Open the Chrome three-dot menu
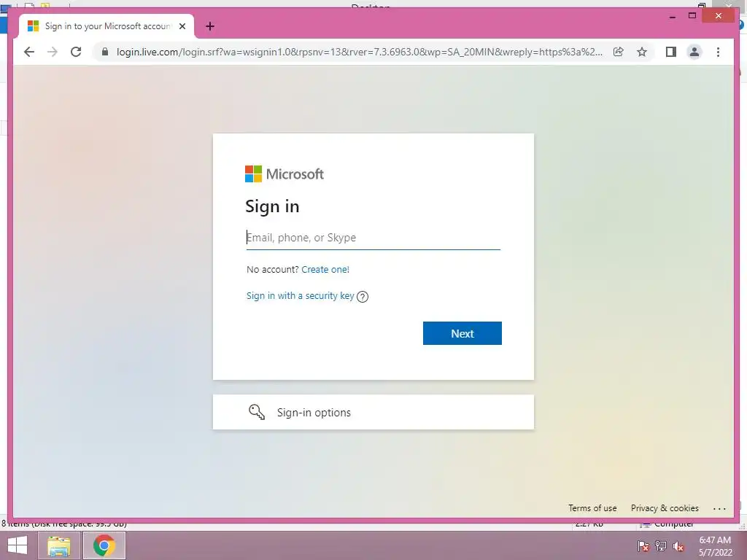747x560 pixels. (718, 52)
